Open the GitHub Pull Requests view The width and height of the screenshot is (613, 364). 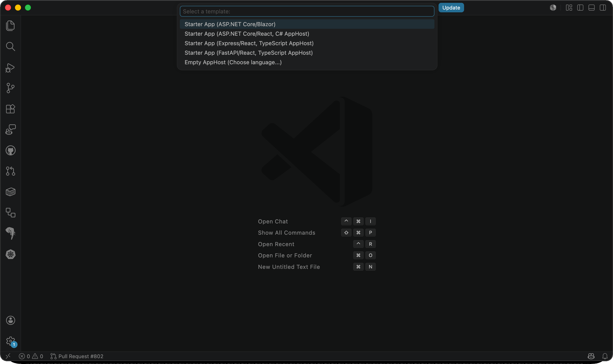tap(10, 171)
